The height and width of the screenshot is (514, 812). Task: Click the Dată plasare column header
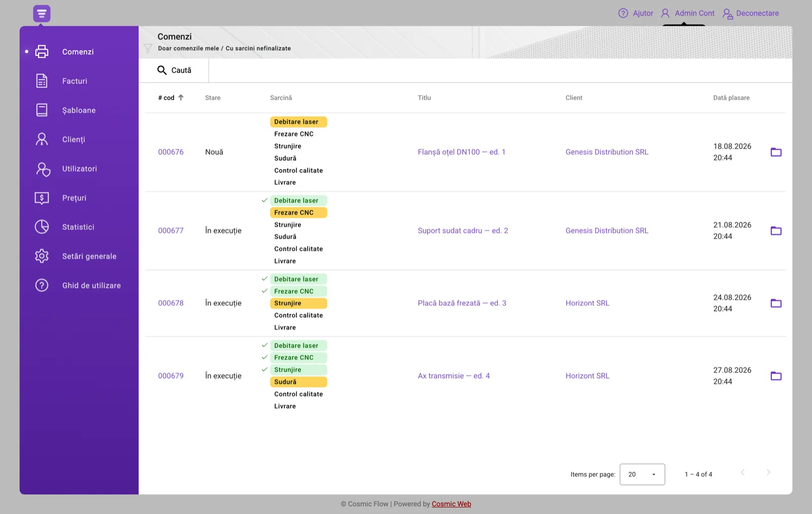[x=731, y=97]
